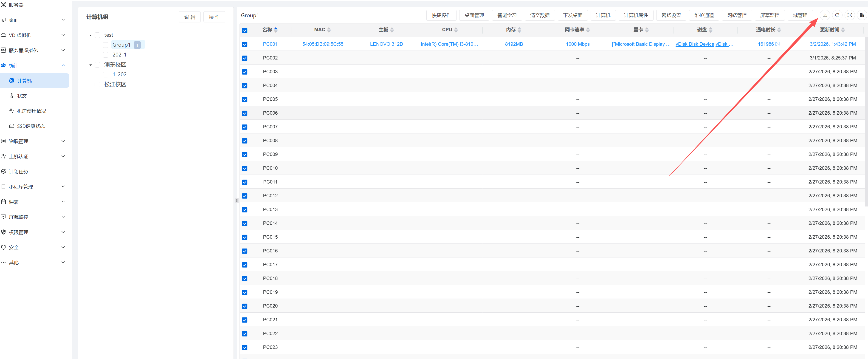Uncheck the select-all header checkbox

pos(245,31)
